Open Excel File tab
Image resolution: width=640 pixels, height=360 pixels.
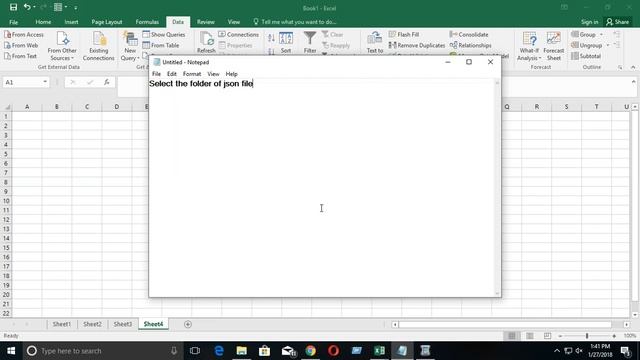(x=13, y=22)
